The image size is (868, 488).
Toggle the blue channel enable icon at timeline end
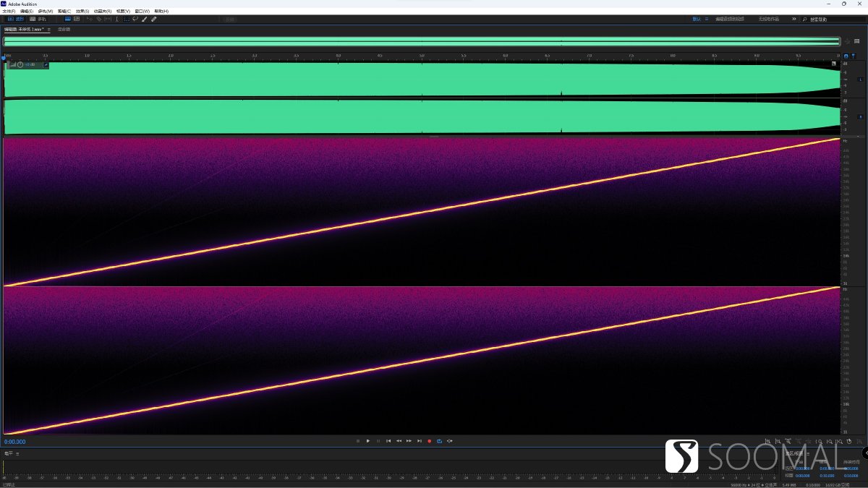point(846,56)
